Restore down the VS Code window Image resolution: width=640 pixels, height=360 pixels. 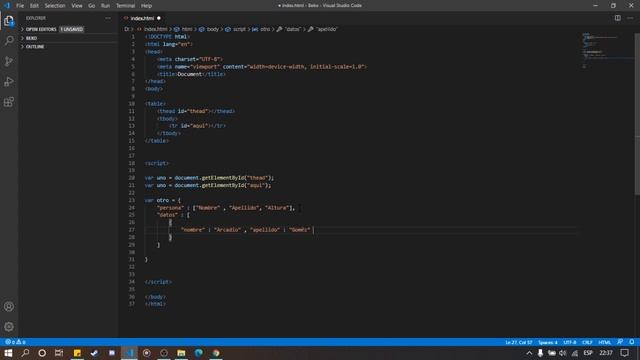[613, 6]
